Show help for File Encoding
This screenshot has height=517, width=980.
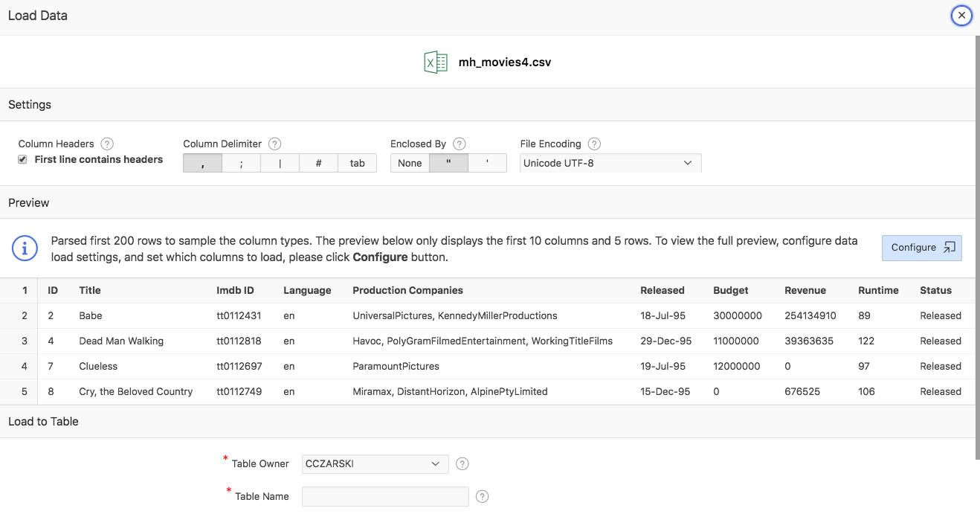[x=594, y=144]
